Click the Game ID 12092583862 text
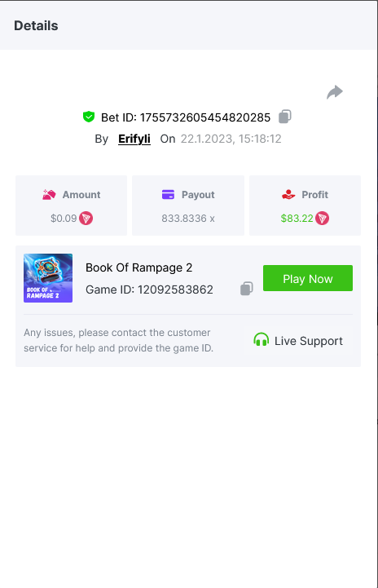 pyautogui.click(x=149, y=290)
